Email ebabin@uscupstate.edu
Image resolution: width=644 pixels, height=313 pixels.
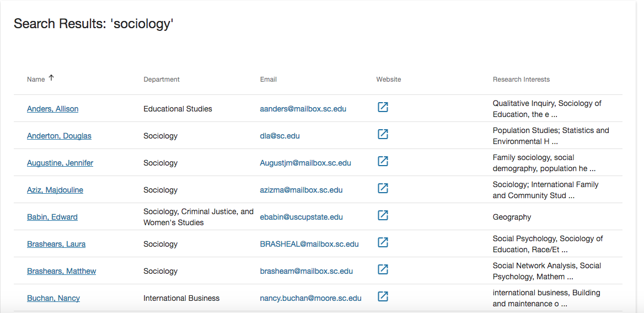(x=302, y=217)
